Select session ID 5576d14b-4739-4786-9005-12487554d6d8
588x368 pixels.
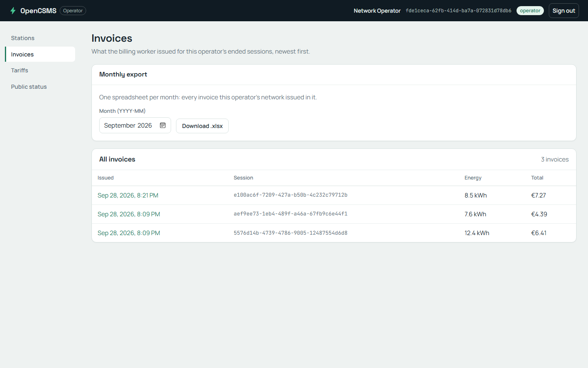pos(290,233)
